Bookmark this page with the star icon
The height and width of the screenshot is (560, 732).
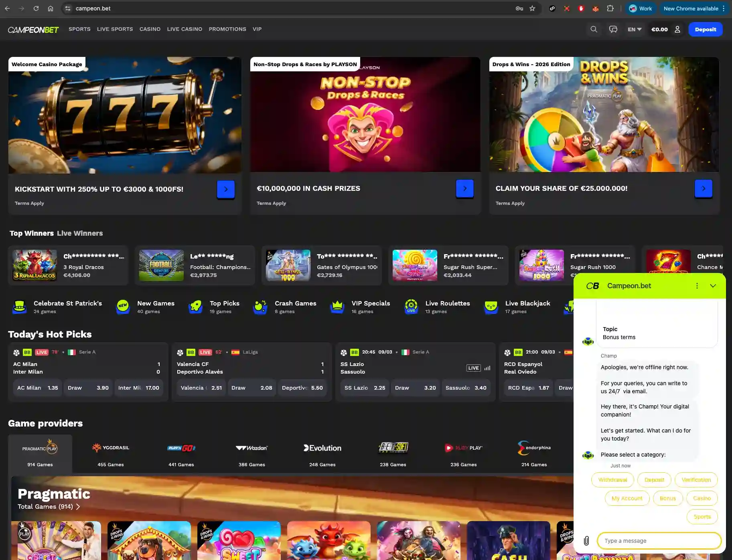(x=532, y=8)
